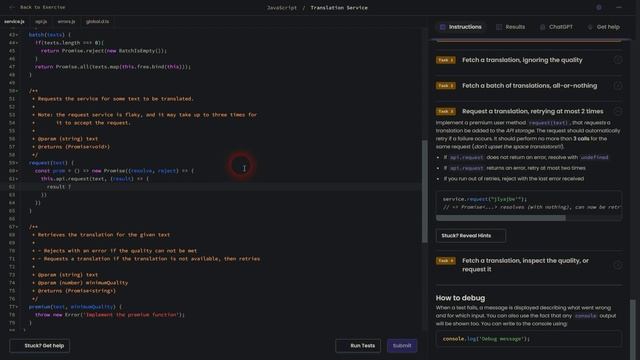Click the instructions panel vertical scrollbar
Viewport: 640px width, 360px height.
(x=633, y=329)
